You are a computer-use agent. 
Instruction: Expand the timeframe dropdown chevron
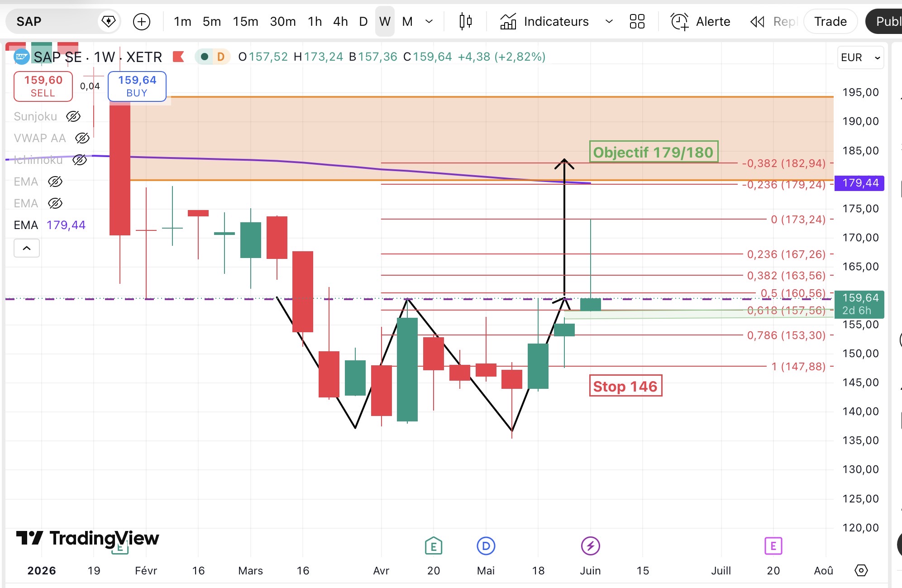(x=430, y=21)
